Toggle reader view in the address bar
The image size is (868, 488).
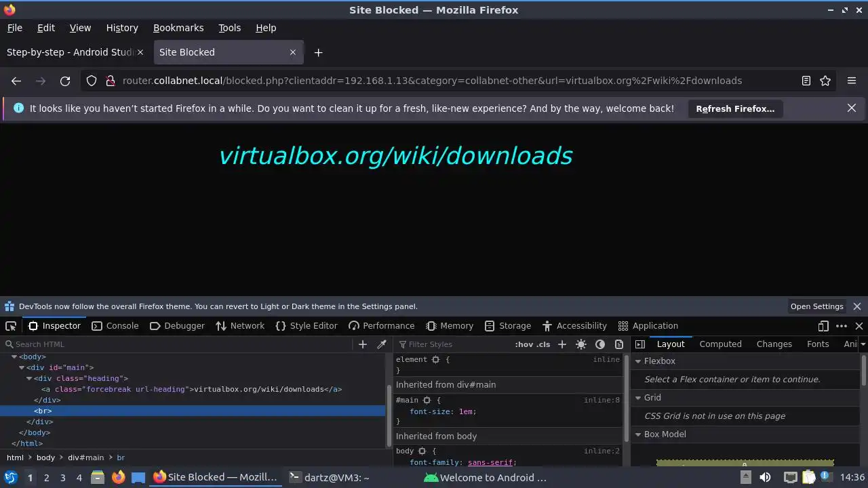click(x=806, y=81)
